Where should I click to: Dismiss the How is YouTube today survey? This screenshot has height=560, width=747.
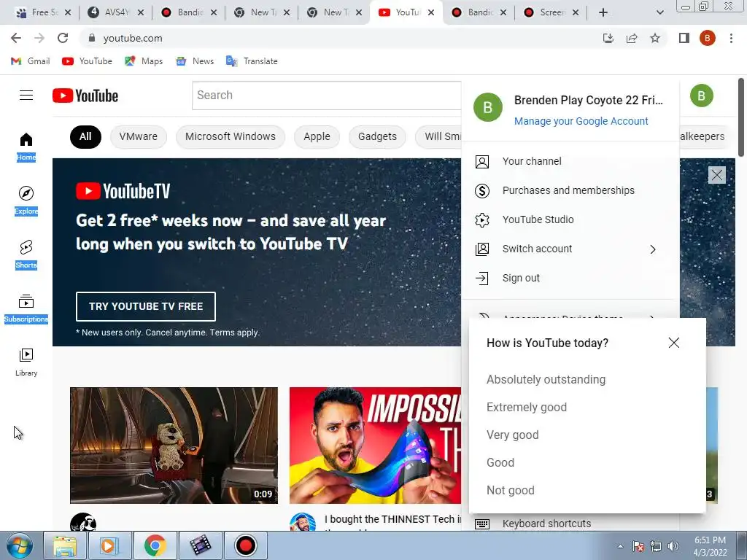pos(673,343)
